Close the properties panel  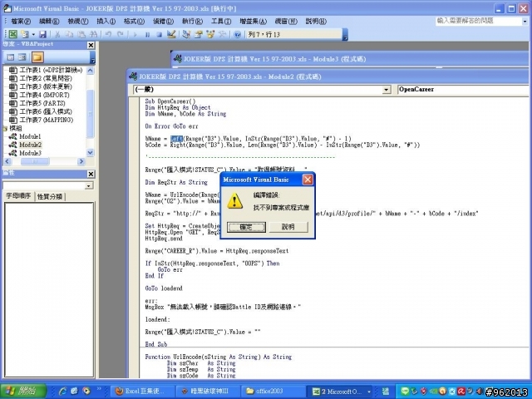(x=91, y=174)
